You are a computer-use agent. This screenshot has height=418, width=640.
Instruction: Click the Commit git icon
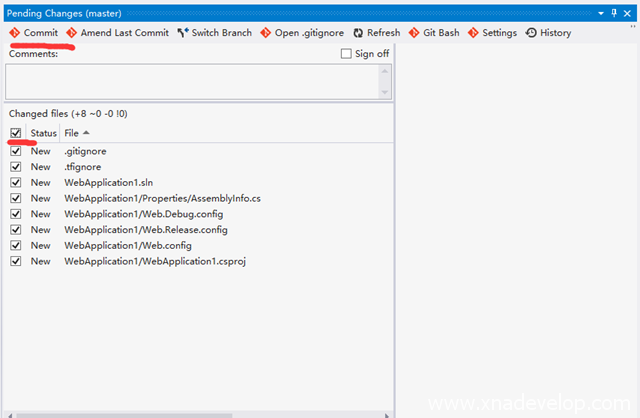[15, 33]
